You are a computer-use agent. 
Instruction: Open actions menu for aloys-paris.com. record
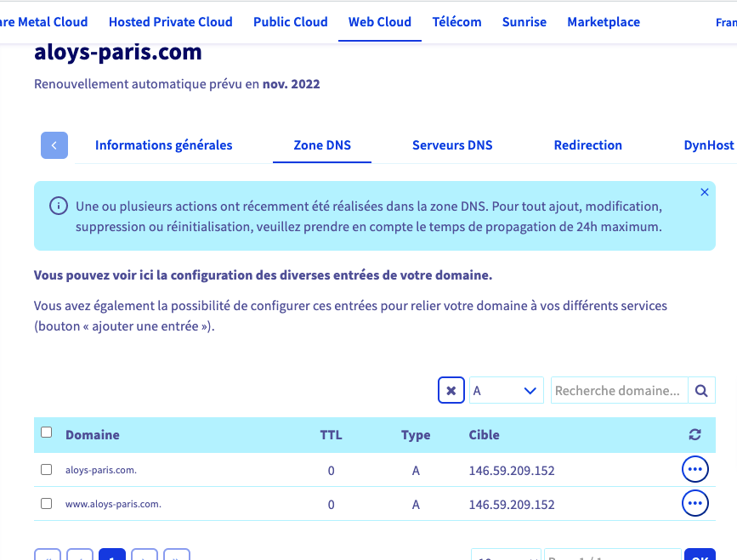click(694, 469)
